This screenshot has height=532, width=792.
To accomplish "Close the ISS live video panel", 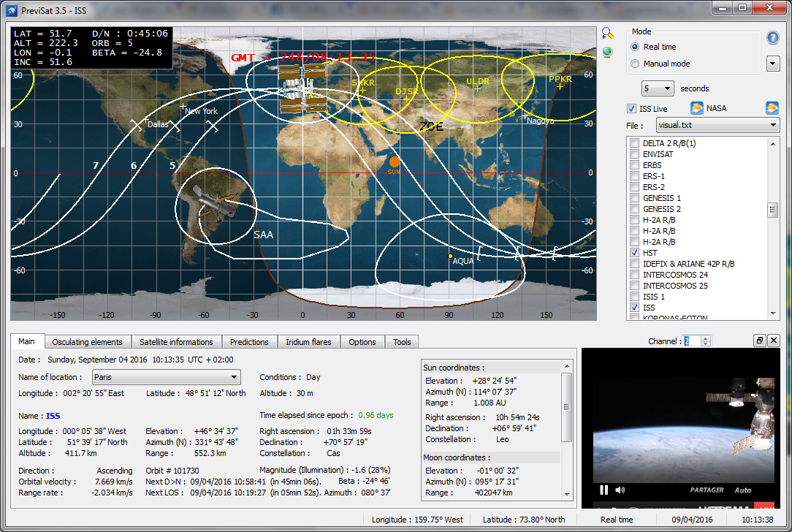I will pos(773,341).
